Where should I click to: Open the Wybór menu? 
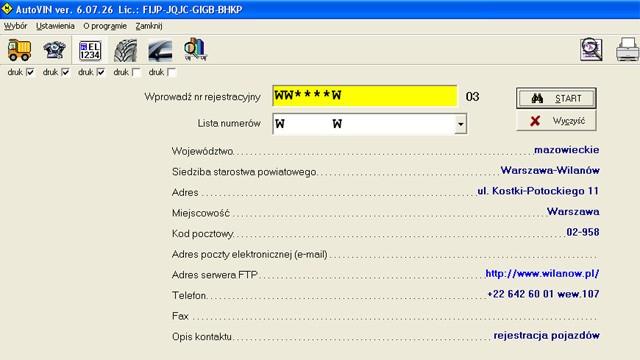coord(16,26)
